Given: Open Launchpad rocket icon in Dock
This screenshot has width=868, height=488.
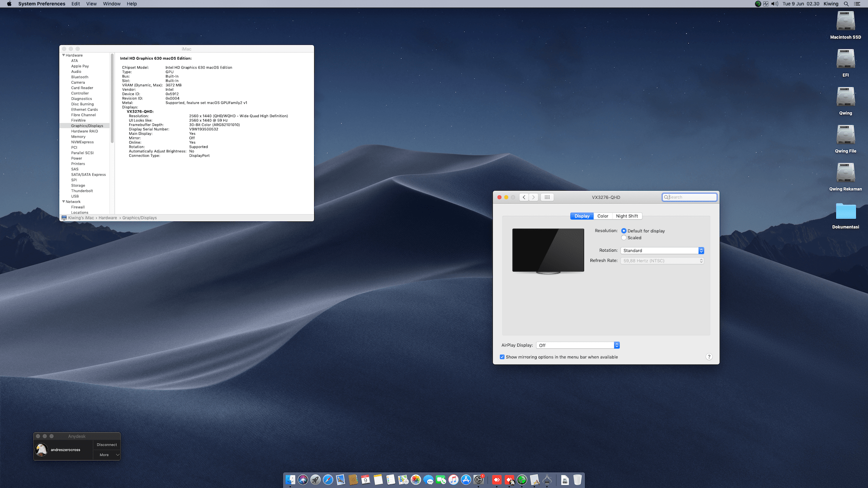Looking at the screenshot, I should tap(316, 480).
